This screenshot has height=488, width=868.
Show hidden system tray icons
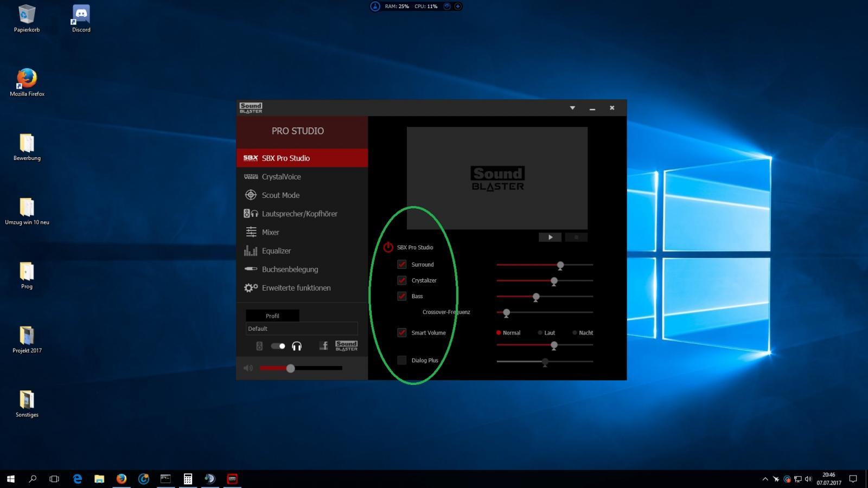(x=765, y=479)
